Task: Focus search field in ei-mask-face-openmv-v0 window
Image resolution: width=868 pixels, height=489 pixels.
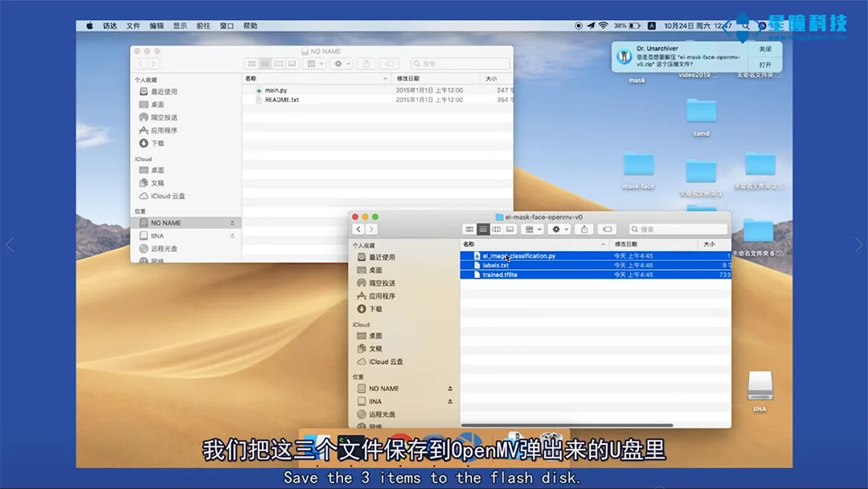Action: 678,229
